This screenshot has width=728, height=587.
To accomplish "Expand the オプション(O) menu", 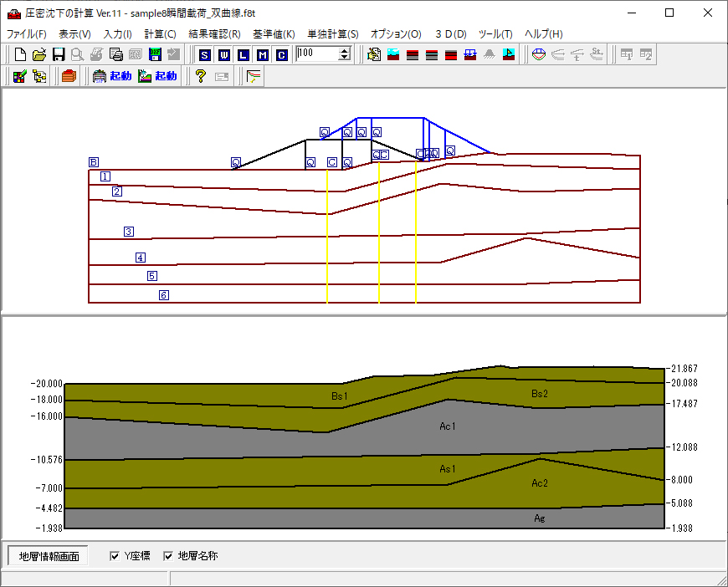I will coord(396,34).
